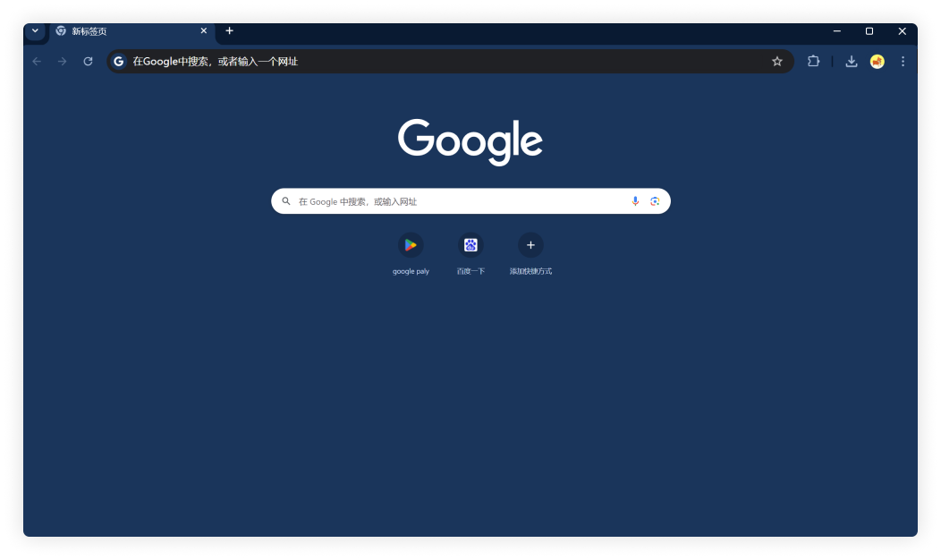
Task: Start voice search with the microphone
Action: click(x=635, y=201)
